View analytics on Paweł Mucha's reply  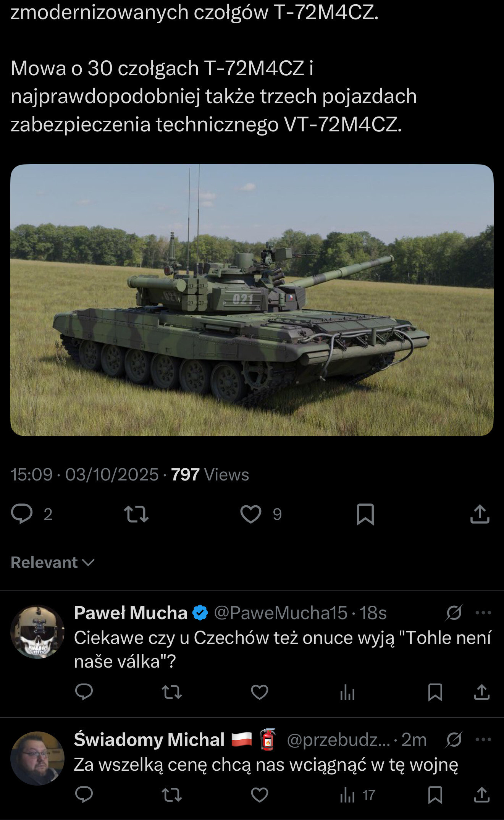[347, 692]
